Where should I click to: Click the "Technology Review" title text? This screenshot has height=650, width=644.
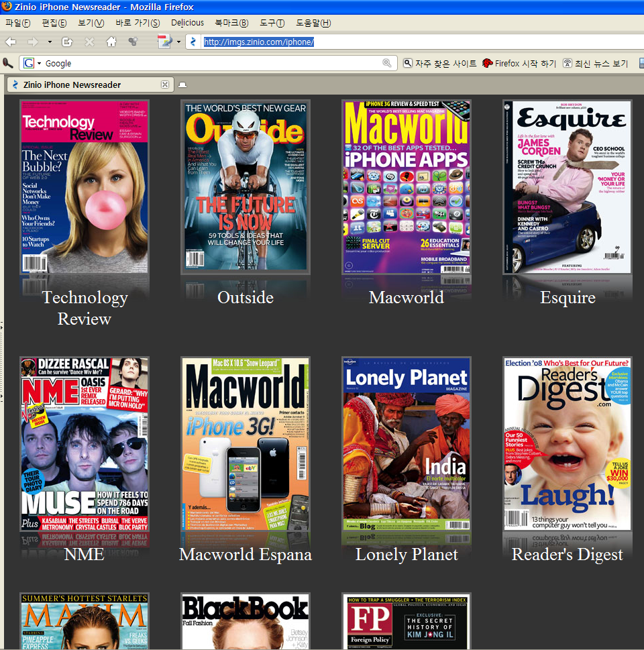[x=85, y=308]
